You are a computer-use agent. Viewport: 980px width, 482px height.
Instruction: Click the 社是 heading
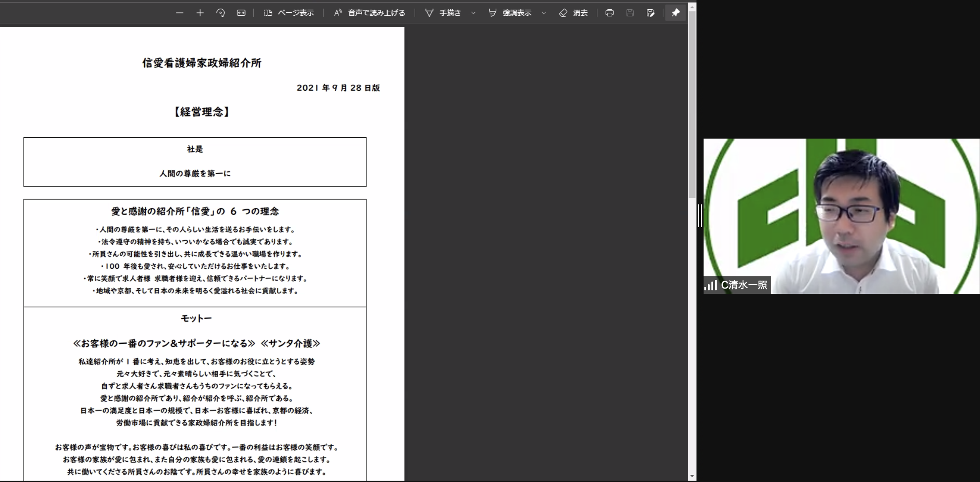tap(195, 149)
